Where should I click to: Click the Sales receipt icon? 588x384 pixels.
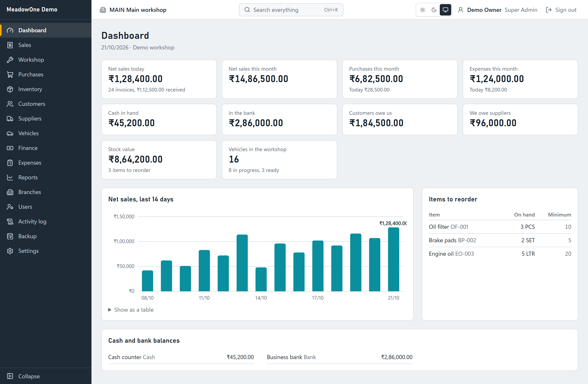10,45
